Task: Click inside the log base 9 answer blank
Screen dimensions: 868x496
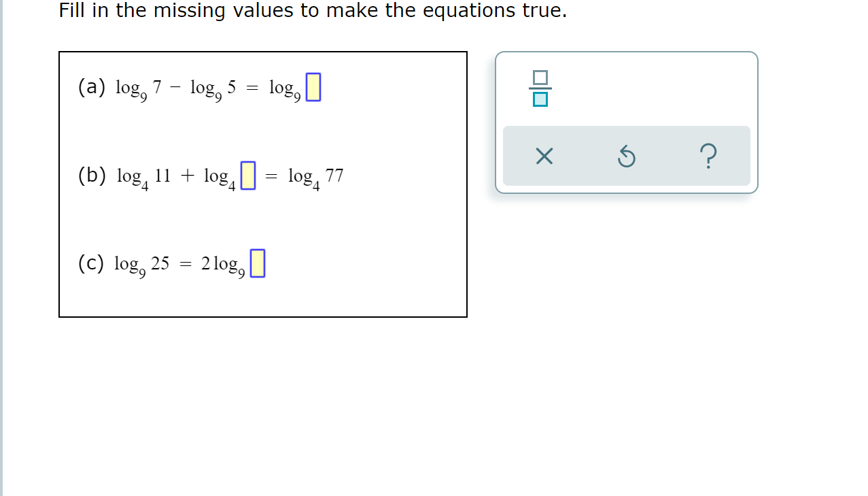Action: tap(313, 87)
